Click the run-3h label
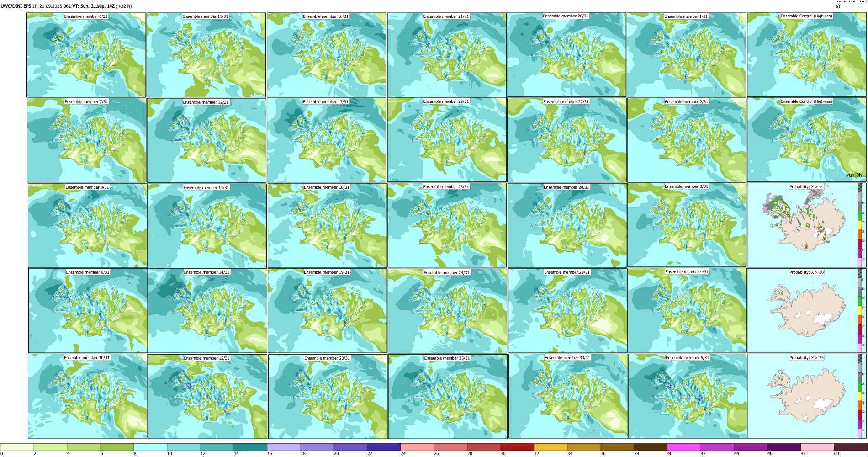868x457 pixels. click(x=854, y=175)
